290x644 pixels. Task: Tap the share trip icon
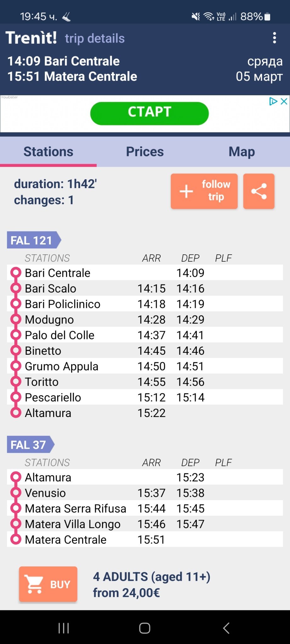tap(259, 191)
